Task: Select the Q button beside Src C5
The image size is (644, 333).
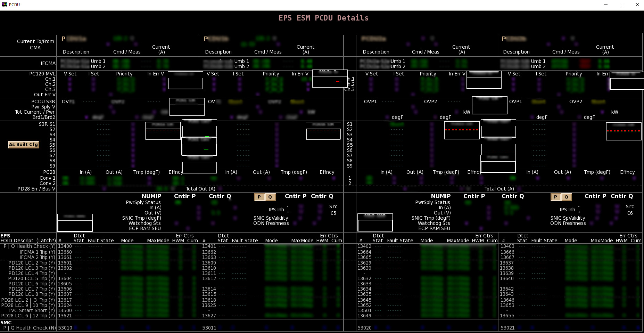Action: click(270, 197)
